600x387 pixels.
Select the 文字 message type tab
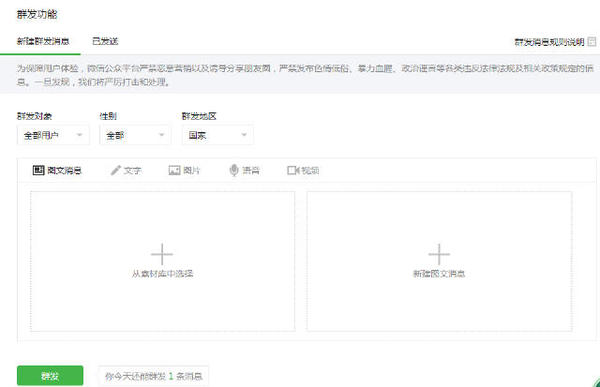click(126, 170)
